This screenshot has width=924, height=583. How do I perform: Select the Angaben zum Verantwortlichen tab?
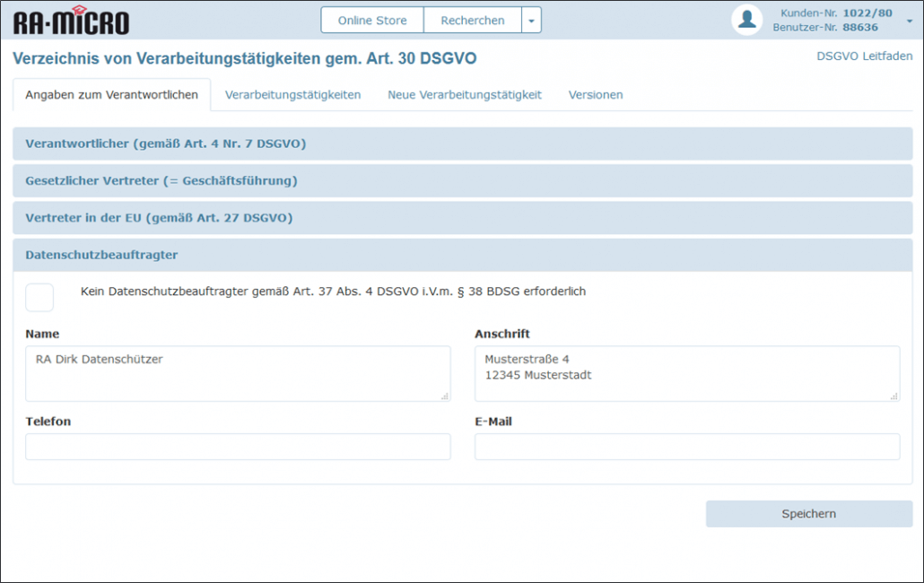click(112, 95)
